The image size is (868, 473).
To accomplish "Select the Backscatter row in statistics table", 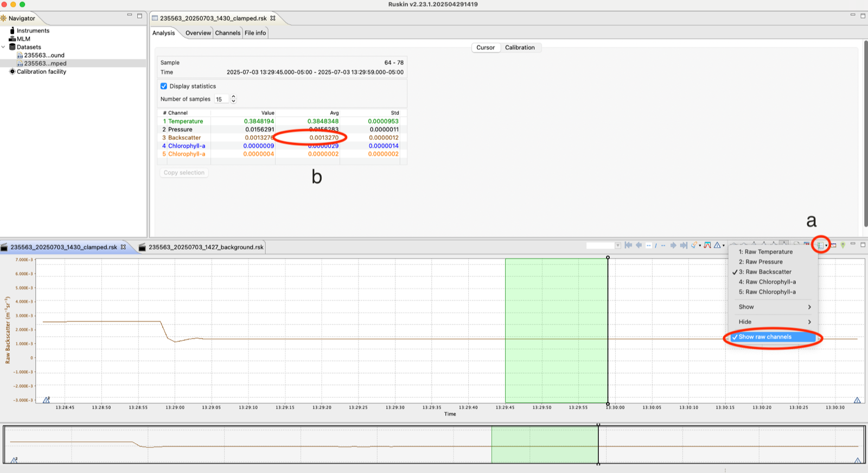I will click(x=282, y=137).
